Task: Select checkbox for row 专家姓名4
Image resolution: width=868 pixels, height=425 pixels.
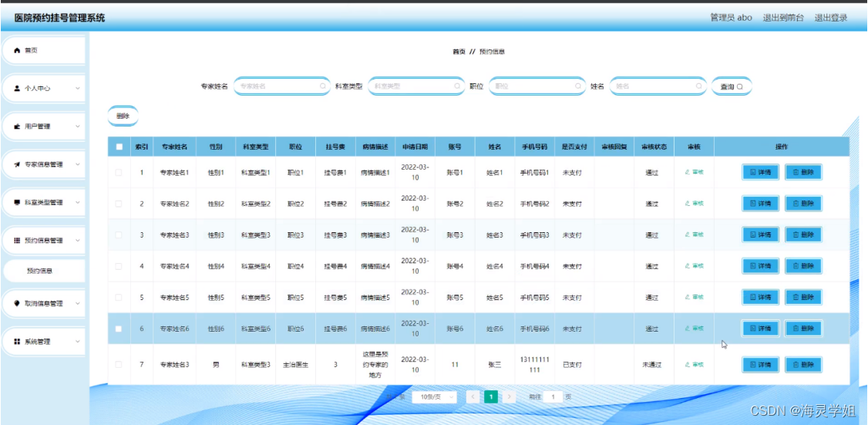Action: pos(119,266)
